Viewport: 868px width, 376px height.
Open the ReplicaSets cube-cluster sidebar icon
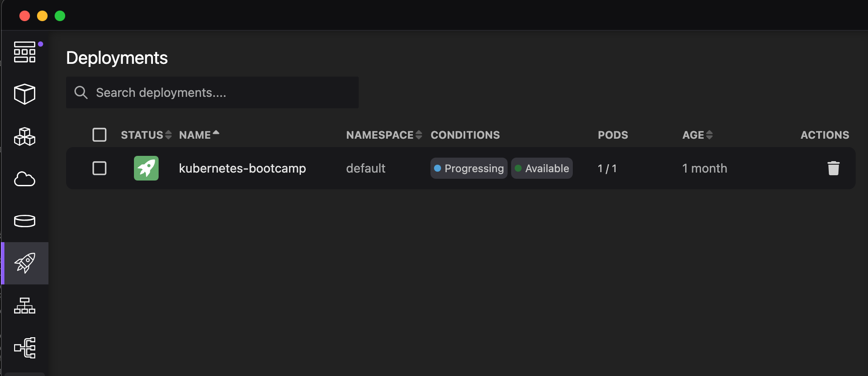(x=25, y=136)
